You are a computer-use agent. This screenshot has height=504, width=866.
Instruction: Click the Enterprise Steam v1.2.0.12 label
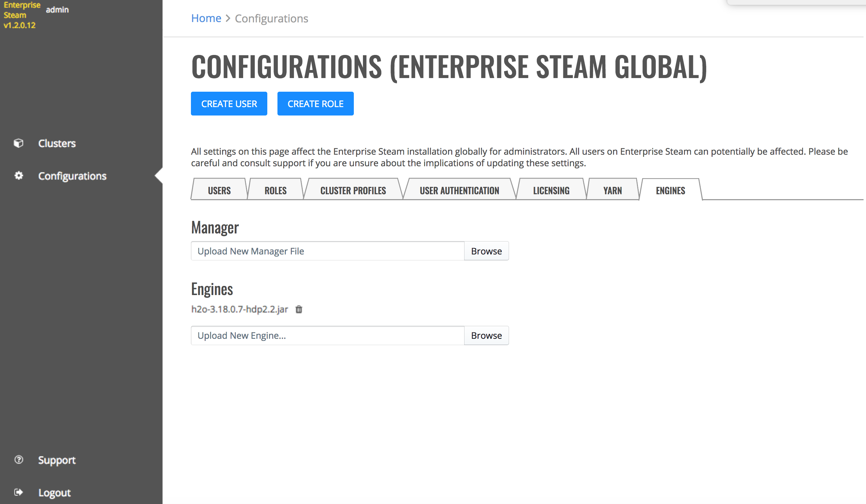[x=22, y=15]
